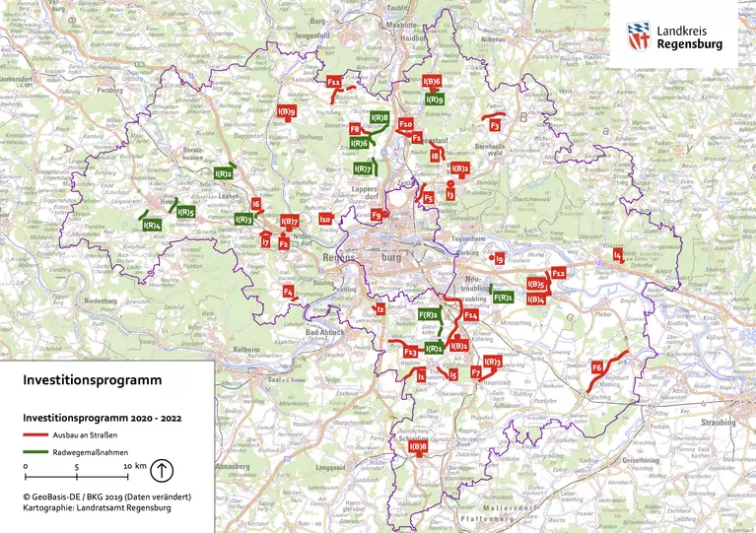The width and height of the screenshot is (756, 533).
Task: Click the GeoBasis-DE / BKG 2019 copyright text
Action: point(107,497)
